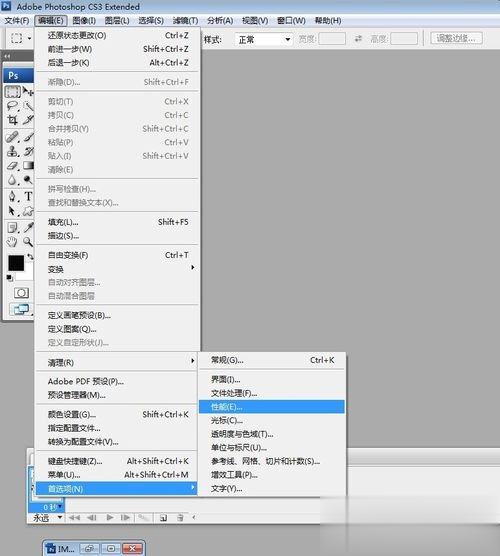Open the 图层(L) menu
500x556 pixels.
[117, 21]
